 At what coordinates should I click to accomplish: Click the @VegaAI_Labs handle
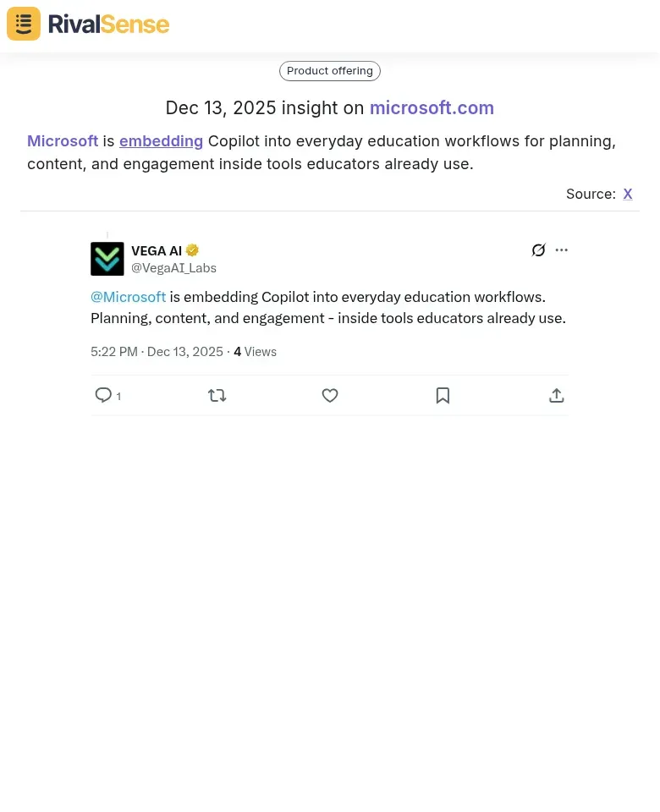(x=173, y=268)
